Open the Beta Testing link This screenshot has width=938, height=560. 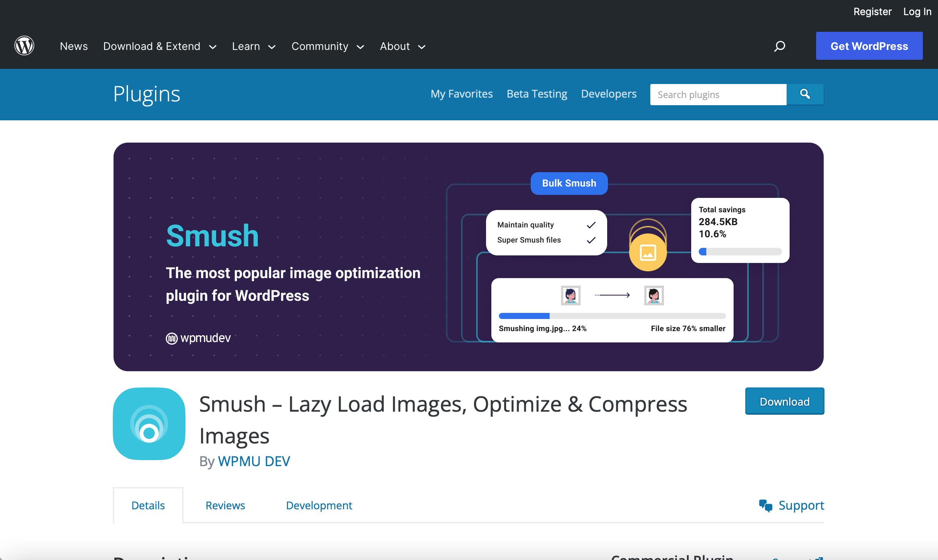point(537,94)
